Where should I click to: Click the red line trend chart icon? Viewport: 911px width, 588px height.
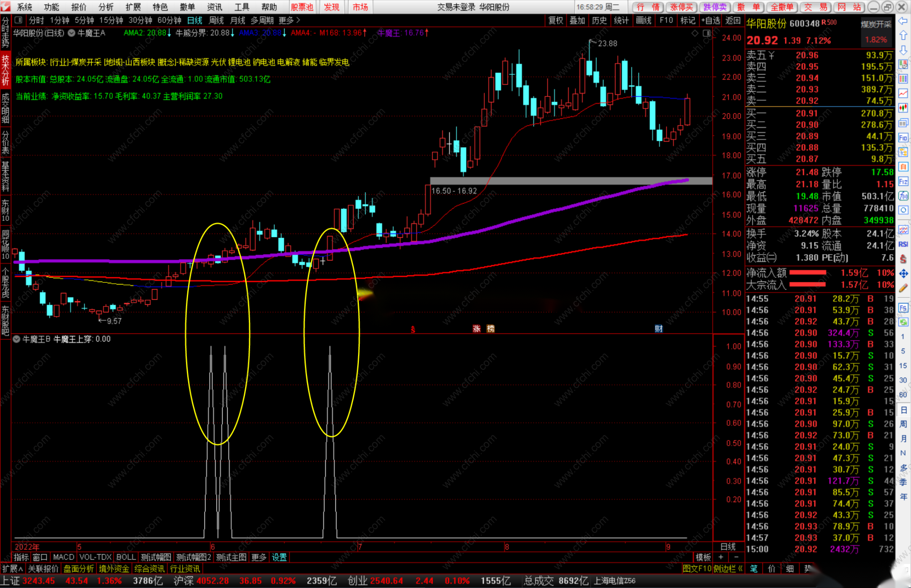(903, 93)
